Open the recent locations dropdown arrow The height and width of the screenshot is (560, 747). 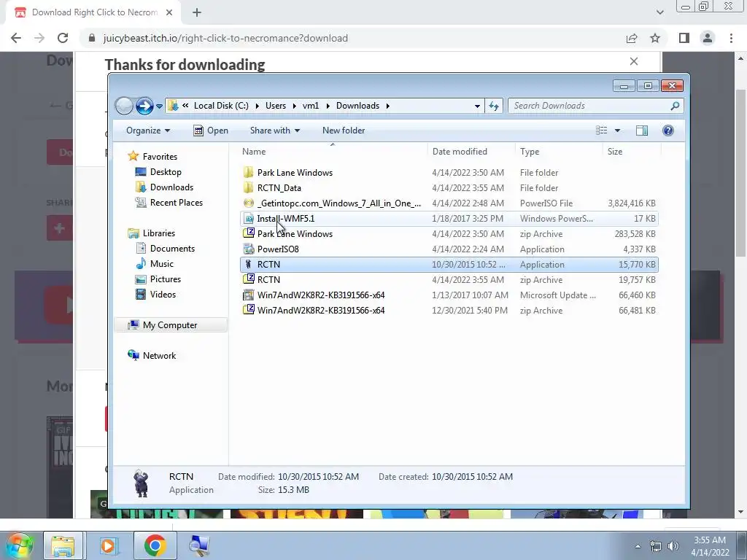159,106
